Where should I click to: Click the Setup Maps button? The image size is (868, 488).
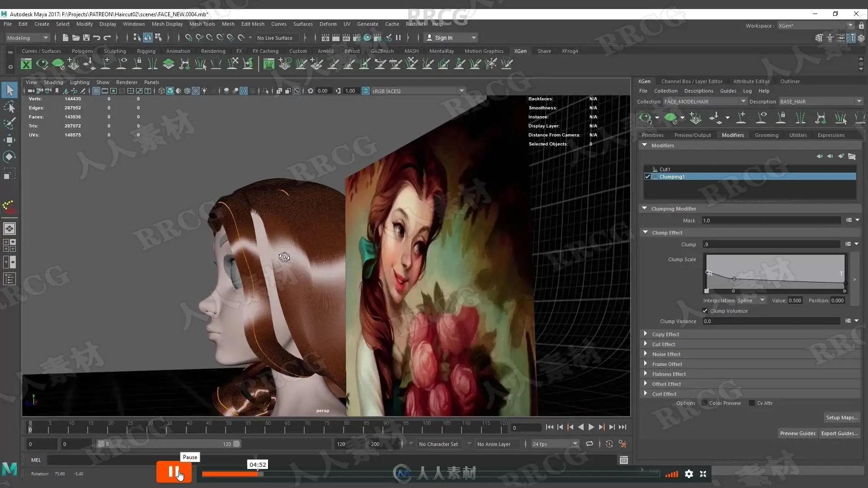coord(841,418)
